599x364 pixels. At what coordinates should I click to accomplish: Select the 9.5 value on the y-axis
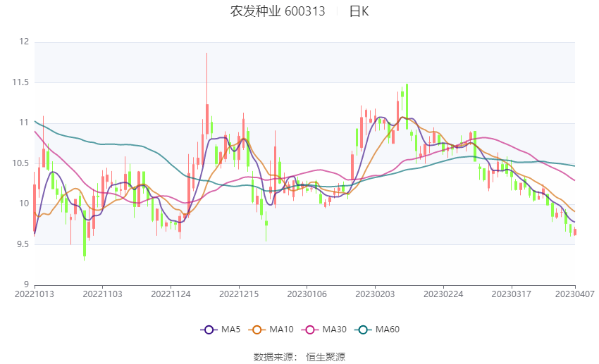(x=22, y=244)
